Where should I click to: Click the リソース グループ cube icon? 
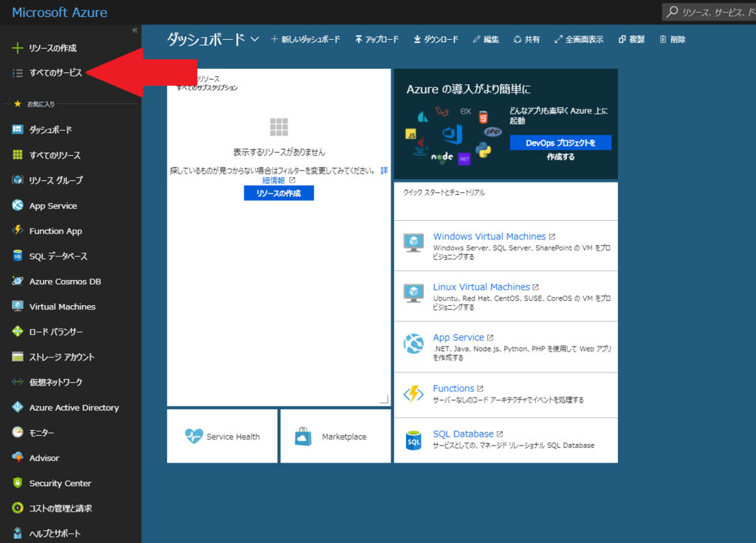(x=18, y=180)
